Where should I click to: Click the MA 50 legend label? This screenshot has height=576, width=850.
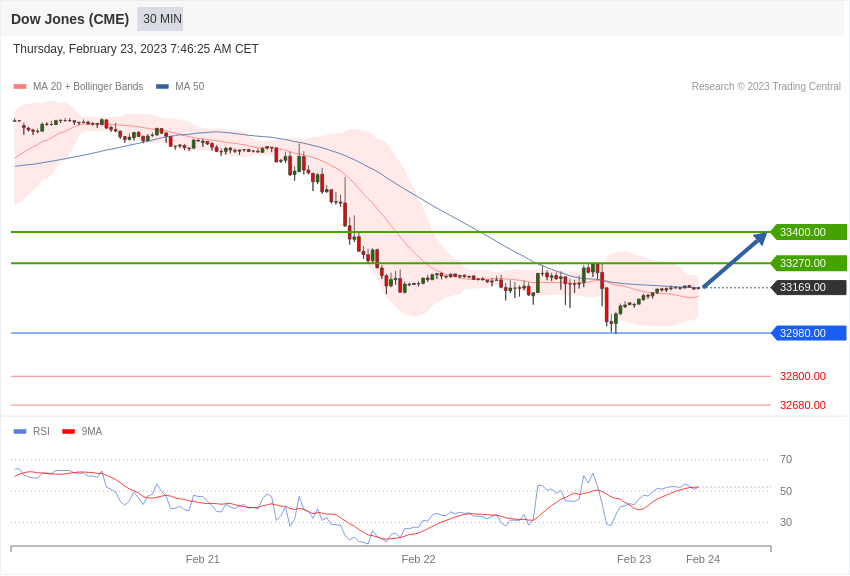(x=190, y=86)
